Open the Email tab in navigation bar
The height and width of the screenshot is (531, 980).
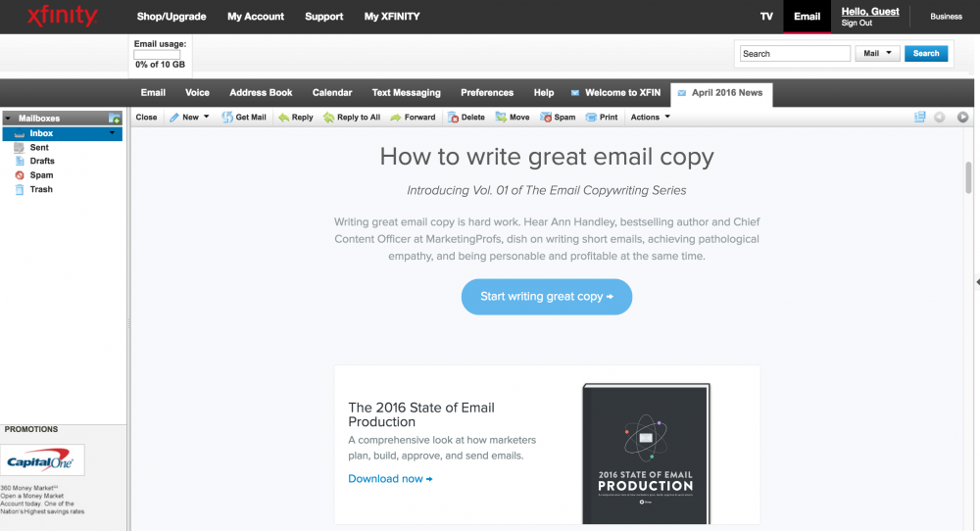pos(153,92)
